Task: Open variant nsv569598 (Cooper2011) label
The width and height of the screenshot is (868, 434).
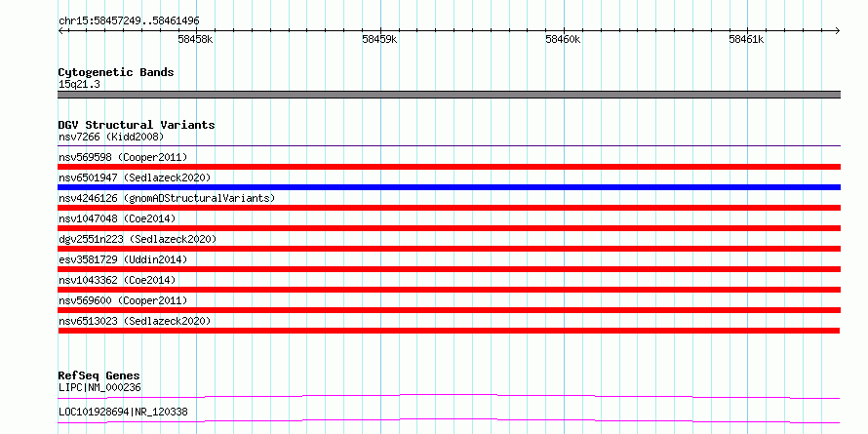Action: click(123, 157)
